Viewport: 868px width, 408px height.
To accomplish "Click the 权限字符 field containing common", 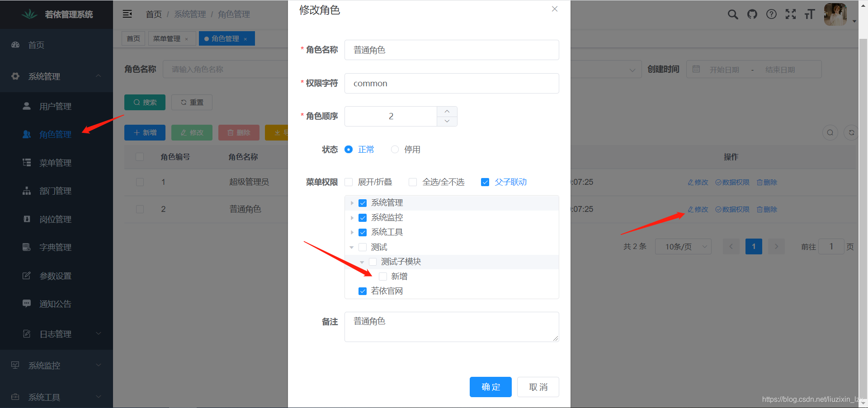I will 452,83.
